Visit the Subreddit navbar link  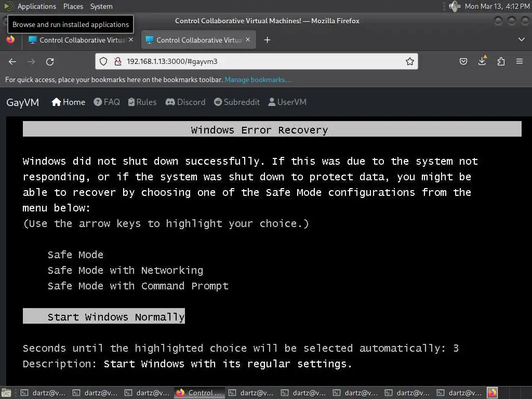pos(237,102)
